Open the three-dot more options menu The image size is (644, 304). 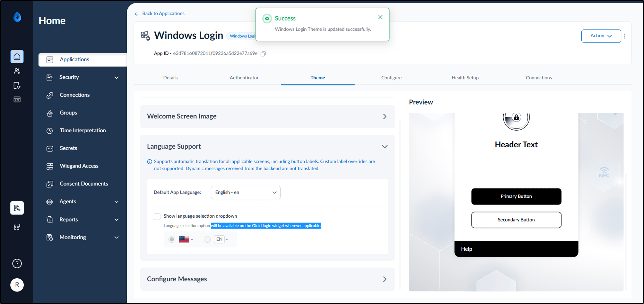coord(624,36)
